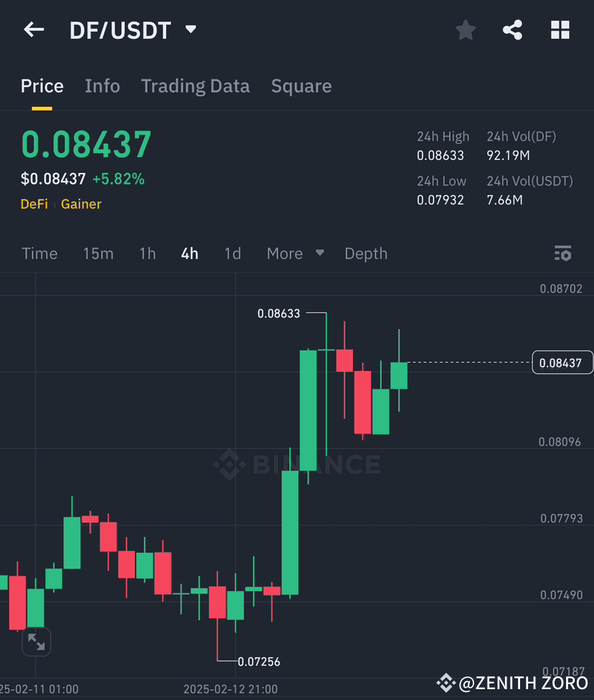Expand chart to fullscreen mode

tap(37, 642)
